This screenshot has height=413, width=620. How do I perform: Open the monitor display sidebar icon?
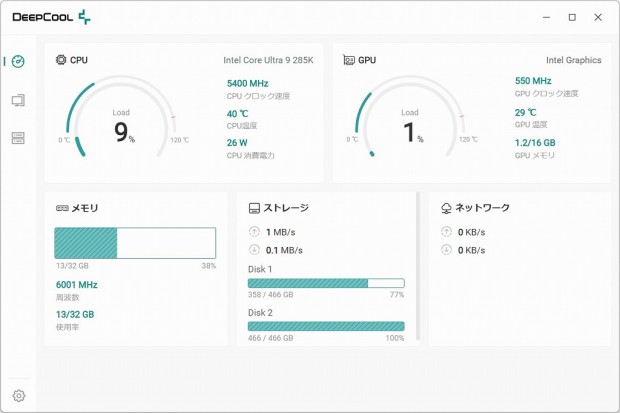coord(18,100)
